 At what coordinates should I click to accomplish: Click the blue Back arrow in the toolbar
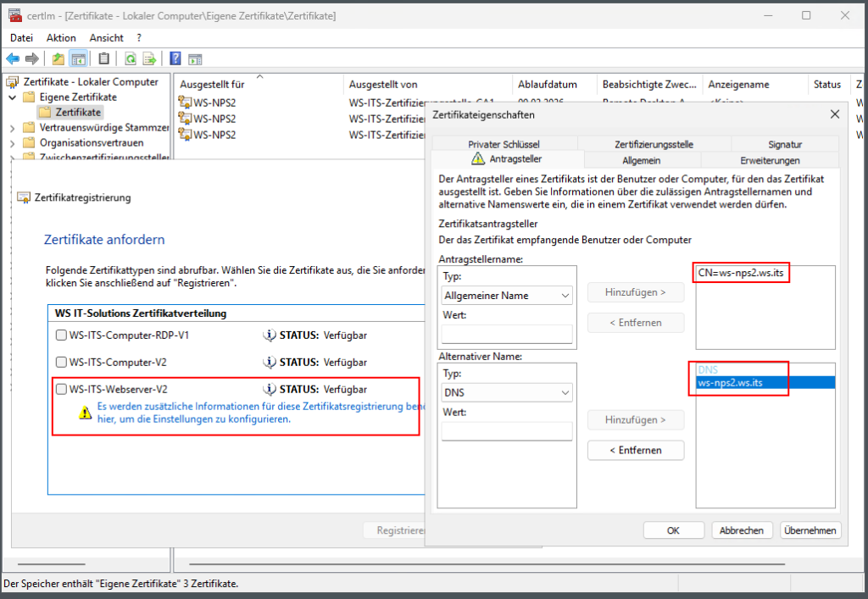[13, 58]
